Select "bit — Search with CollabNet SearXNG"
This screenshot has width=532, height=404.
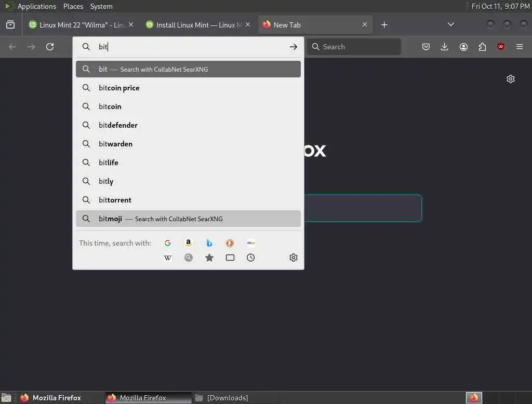coord(188,69)
